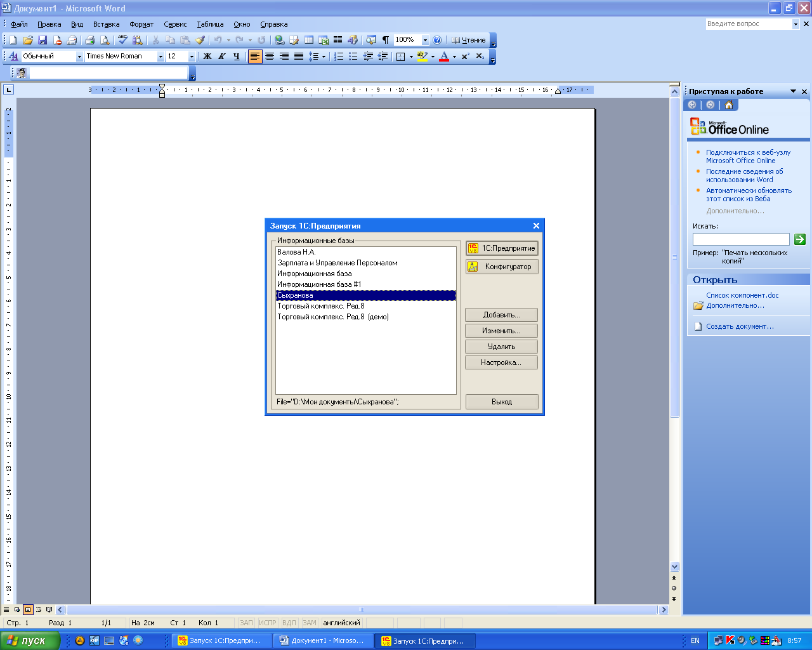
Task: Click the Удалить button in dialog
Action: [501, 347]
